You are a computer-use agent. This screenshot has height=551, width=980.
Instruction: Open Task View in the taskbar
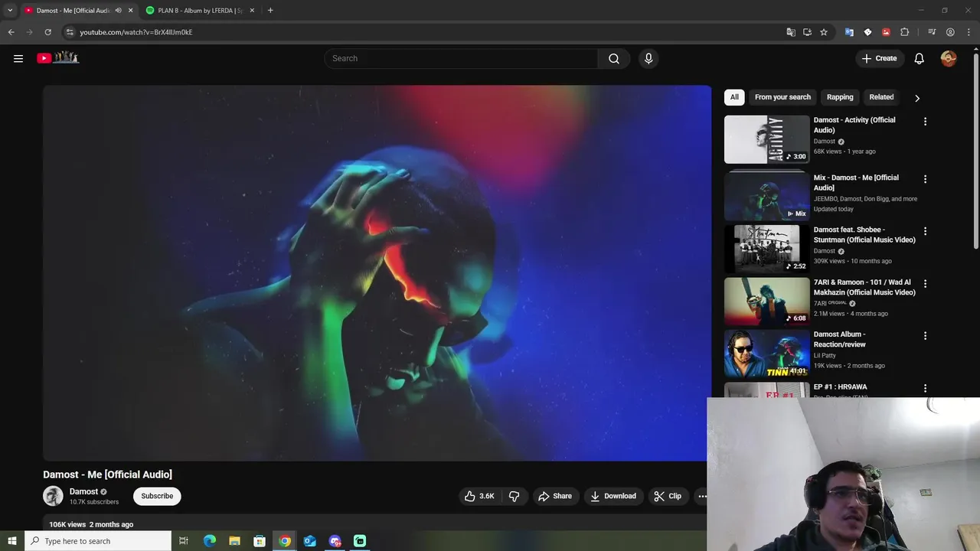point(184,541)
